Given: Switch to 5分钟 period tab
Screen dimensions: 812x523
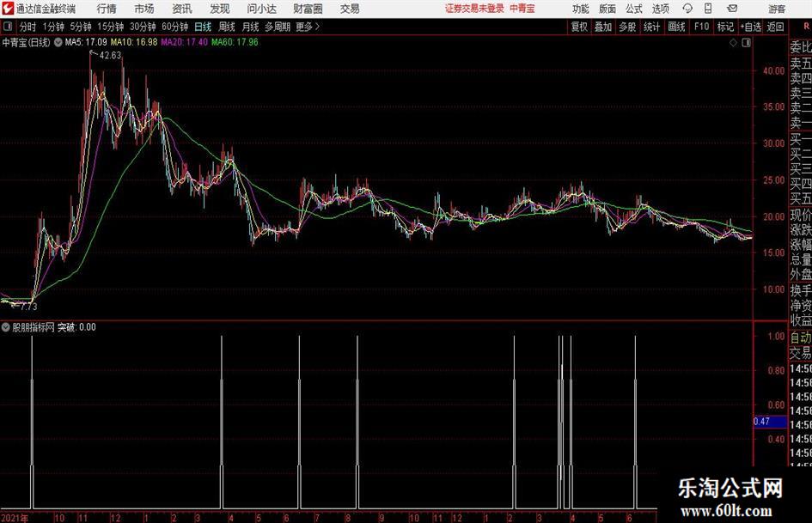Looking at the screenshot, I should (81, 27).
